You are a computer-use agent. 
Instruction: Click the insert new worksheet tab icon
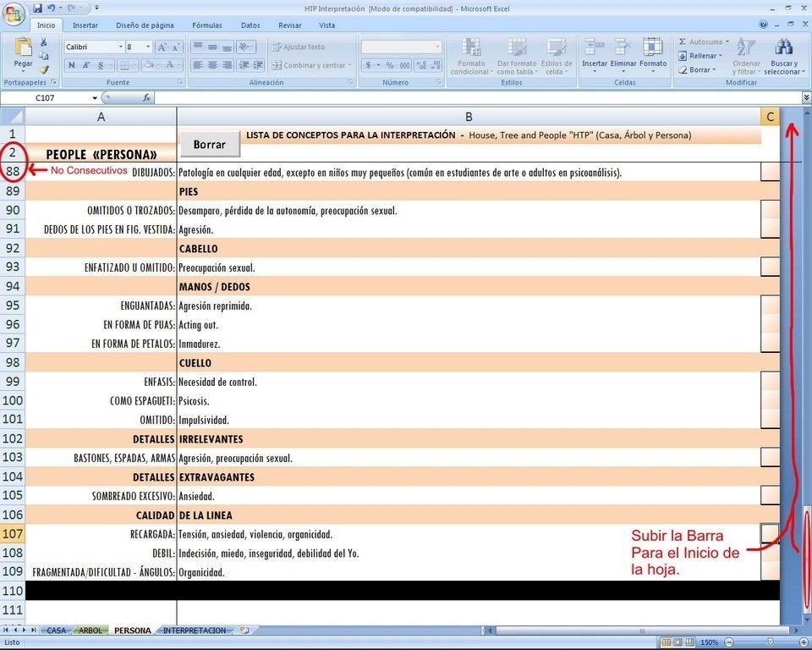click(x=245, y=631)
